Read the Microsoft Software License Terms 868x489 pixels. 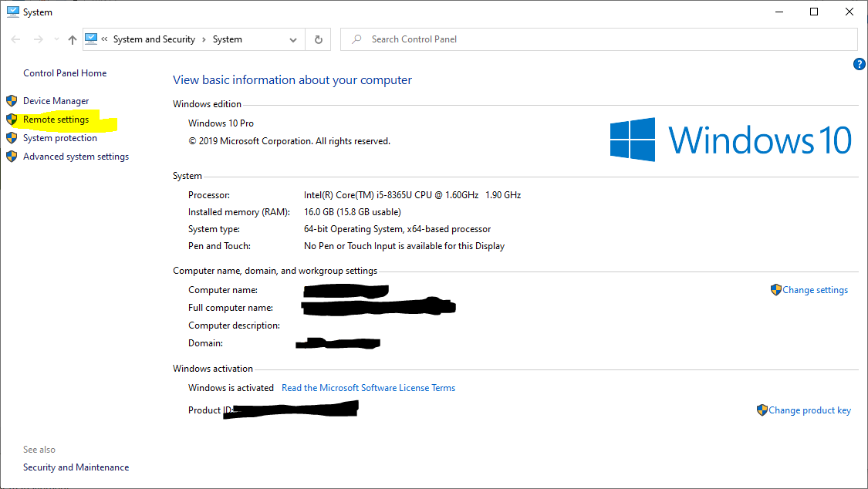368,388
